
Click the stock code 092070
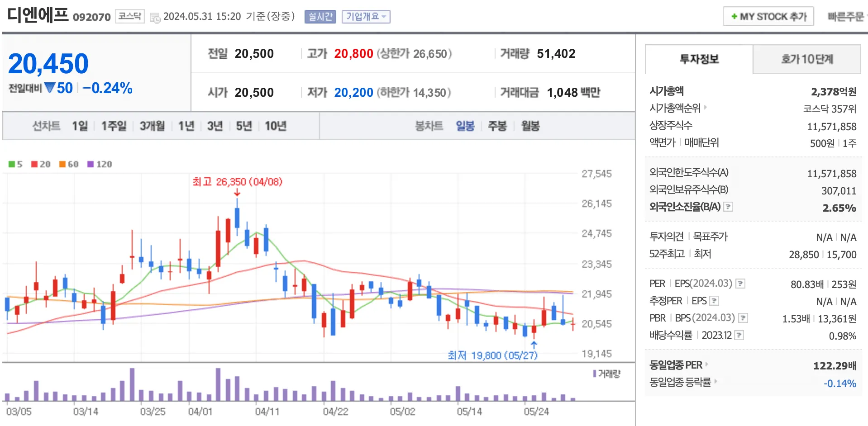[92, 17]
